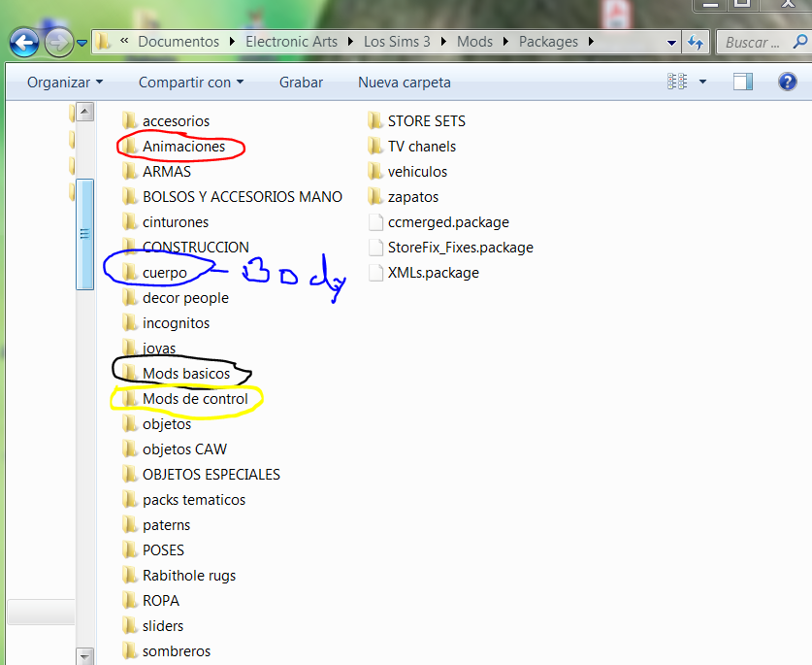Expand the arrow after Documentos
This screenshot has width=812, height=665.
(232, 42)
